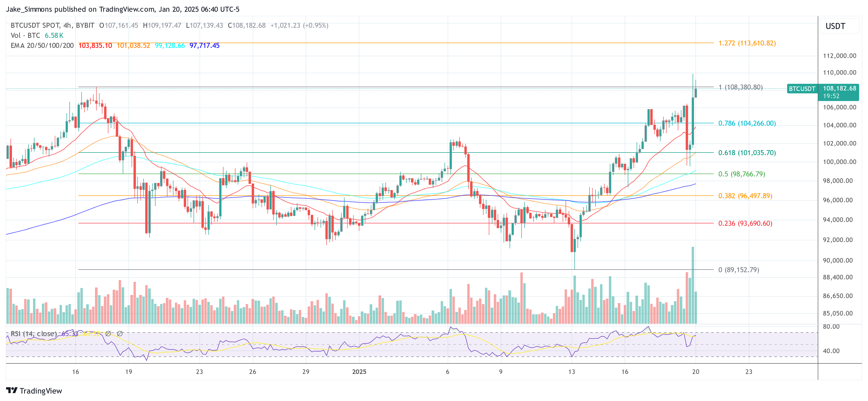Image resolution: width=868 pixels, height=401 pixels.
Task: Click the tallest volume bar near Jan 20
Action: pyautogui.click(x=693, y=285)
